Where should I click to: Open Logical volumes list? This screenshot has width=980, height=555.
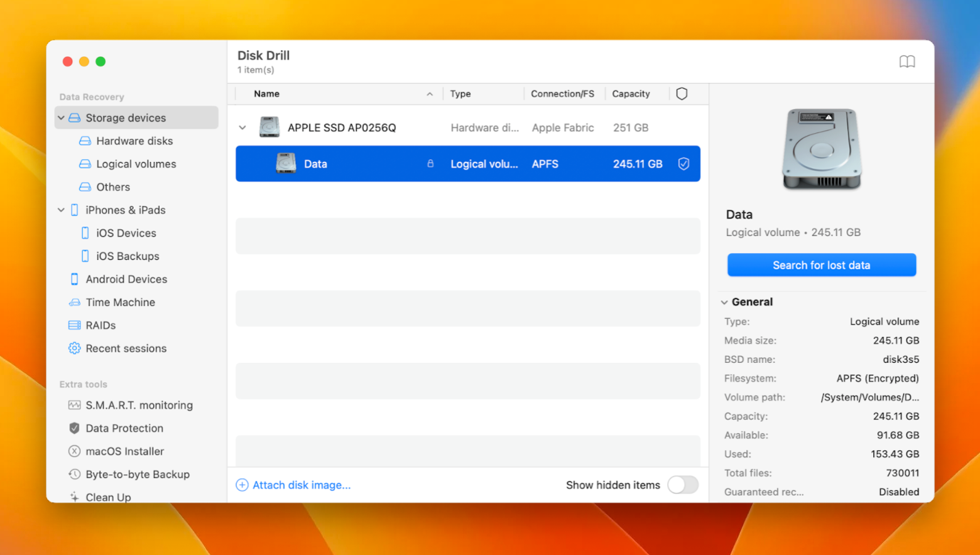click(x=136, y=164)
